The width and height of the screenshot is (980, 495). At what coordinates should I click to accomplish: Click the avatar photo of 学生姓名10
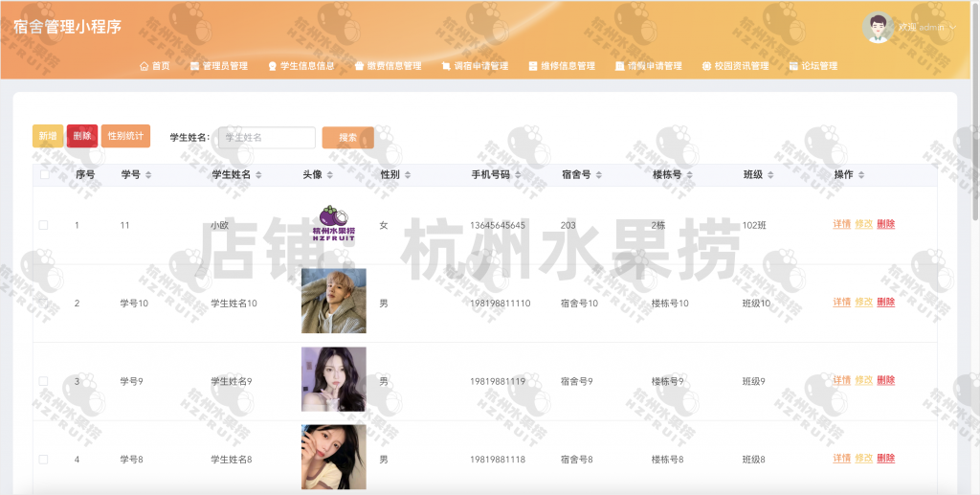click(x=334, y=301)
